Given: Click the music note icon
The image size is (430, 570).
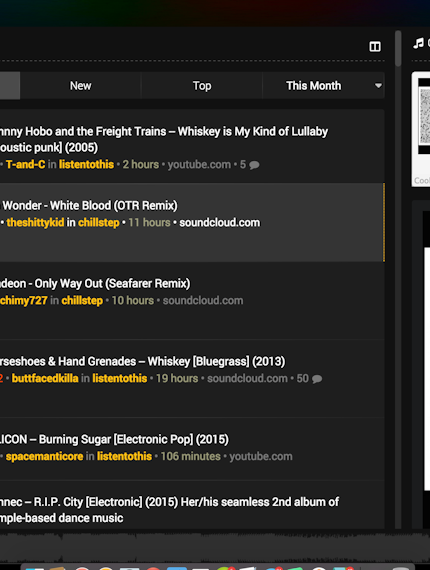Looking at the screenshot, I should click(418, 43).
